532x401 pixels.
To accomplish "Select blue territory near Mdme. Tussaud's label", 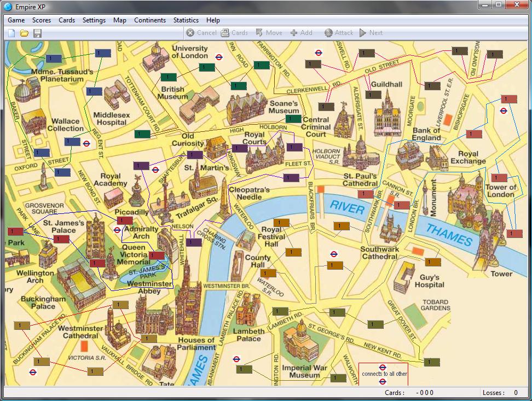I will [x=54, y=59].
